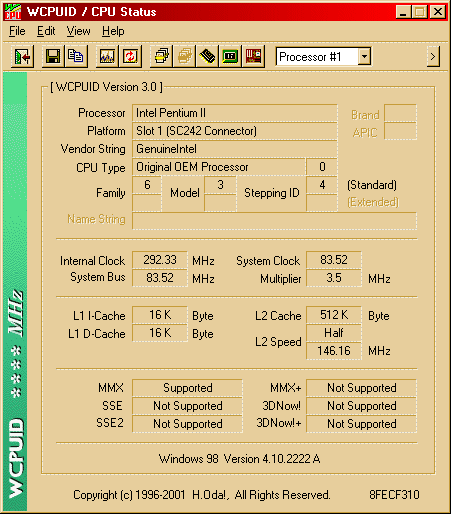
Task: Click the green cache board icon
Action: (230, 56)
